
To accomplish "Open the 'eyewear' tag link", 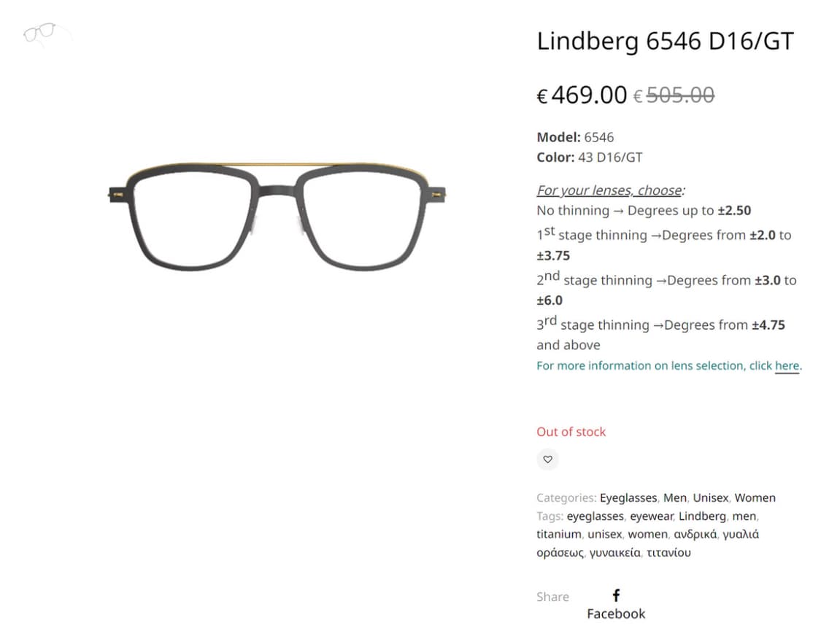I will coord(652,516).
